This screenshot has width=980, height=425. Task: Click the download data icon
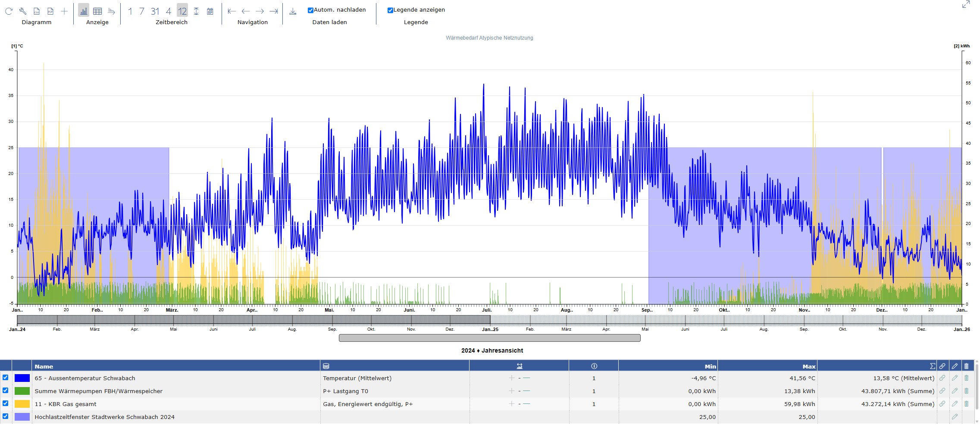point(293,11)
